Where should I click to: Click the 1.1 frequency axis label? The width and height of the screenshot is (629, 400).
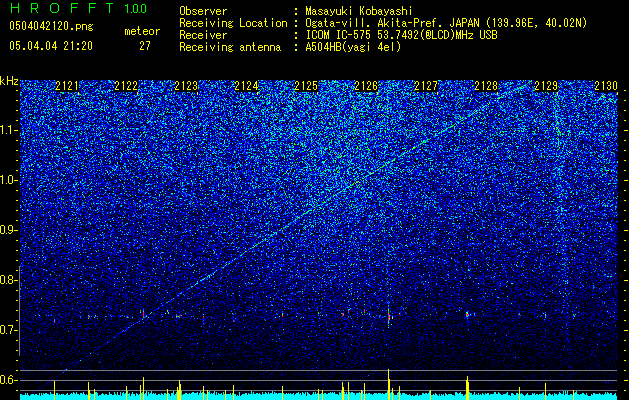pyautogui.click(x=8, y=130)
